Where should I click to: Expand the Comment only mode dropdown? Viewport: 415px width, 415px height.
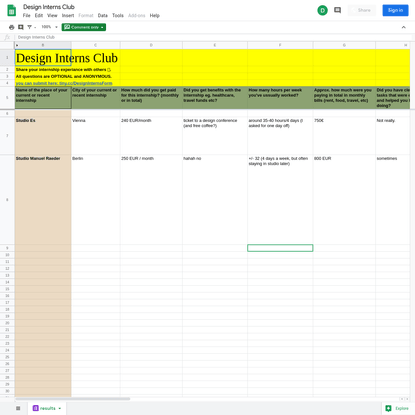point(84,27)
